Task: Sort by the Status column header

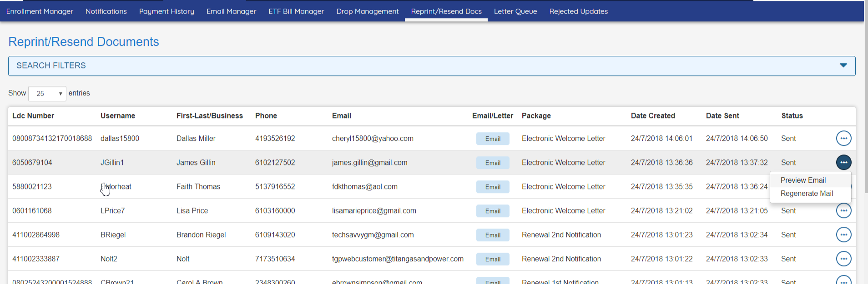Action: tap(792, 116)
